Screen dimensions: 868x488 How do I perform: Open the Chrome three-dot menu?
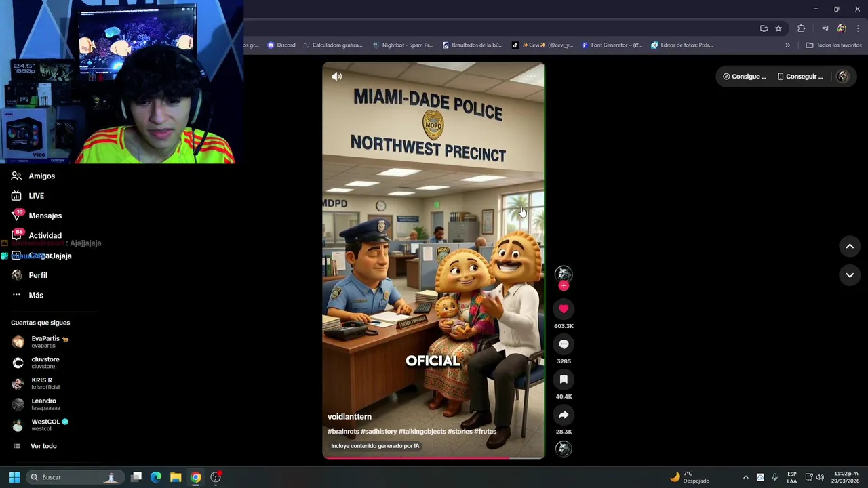(x=859, y=28)
